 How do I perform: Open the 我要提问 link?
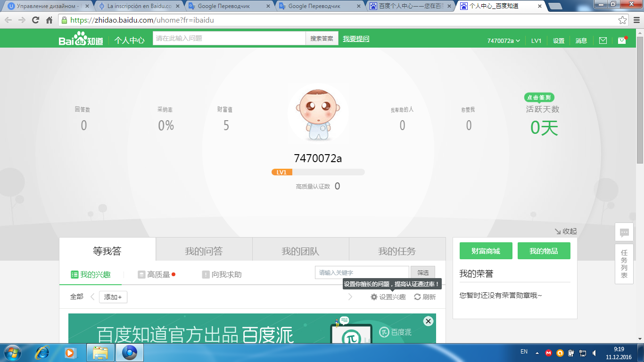point(356,39)
